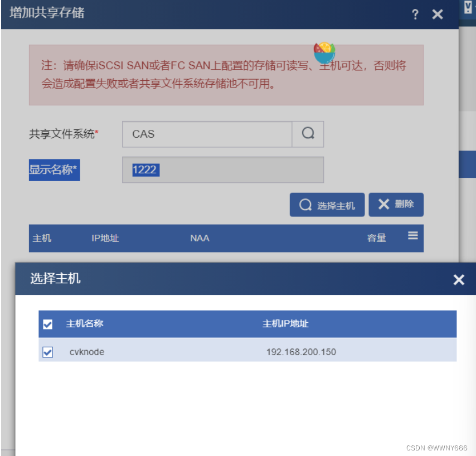This screenshot has height=456, width=476.
Task: Click the 容量 column header
Action: pos(376,238)
